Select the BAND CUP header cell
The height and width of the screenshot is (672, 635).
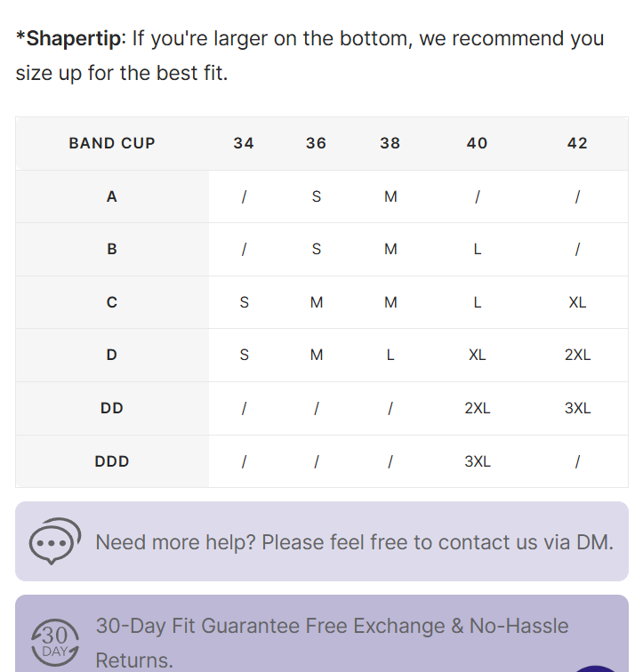click(112, 143)
